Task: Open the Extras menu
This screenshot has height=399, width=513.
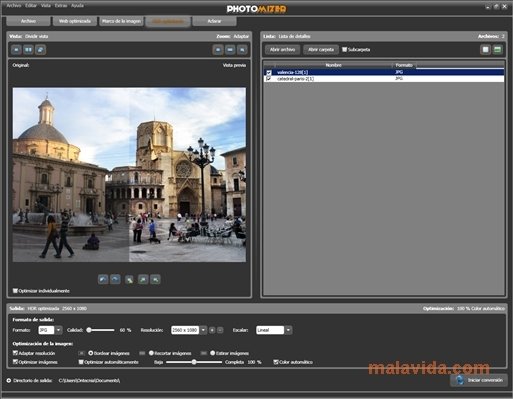Action: click(61, 5)
